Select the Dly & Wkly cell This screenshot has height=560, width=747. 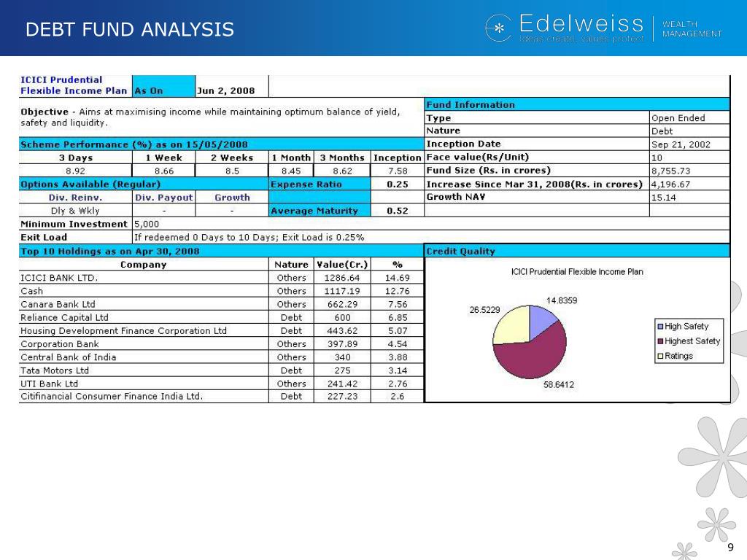pos(75,211)
